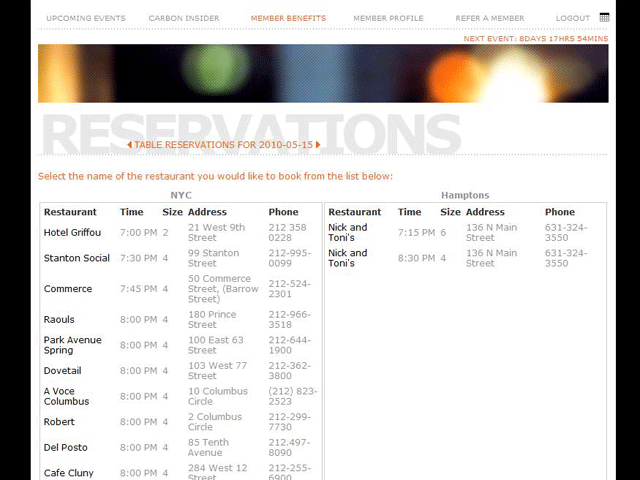This screenshot has height=480, width=640.
Task: Open Refer a Member page
Action: click(489, 18)
